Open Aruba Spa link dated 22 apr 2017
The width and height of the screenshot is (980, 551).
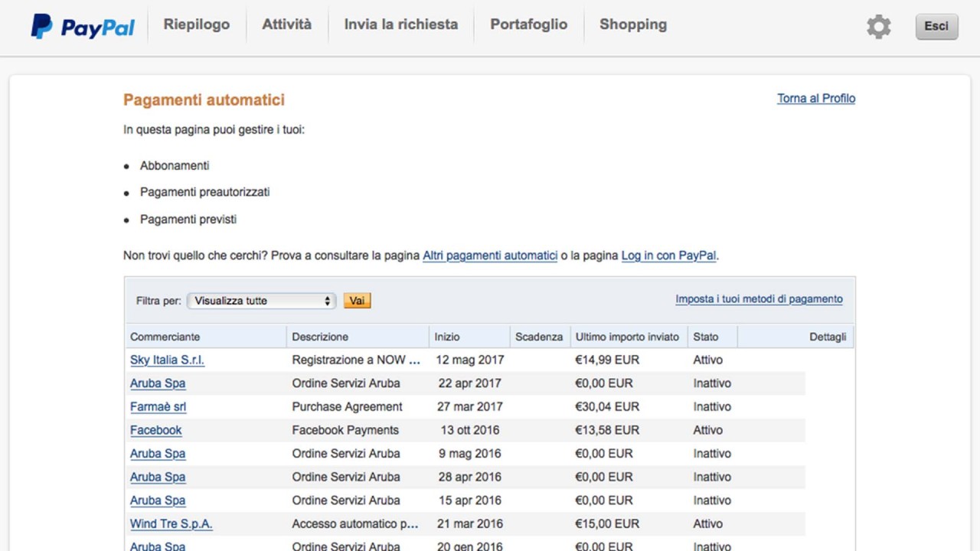[x=158, y=383]
